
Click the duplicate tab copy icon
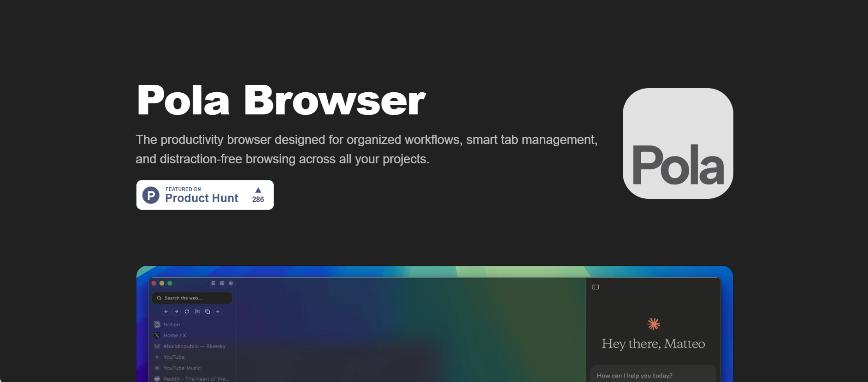coord(207,311)
